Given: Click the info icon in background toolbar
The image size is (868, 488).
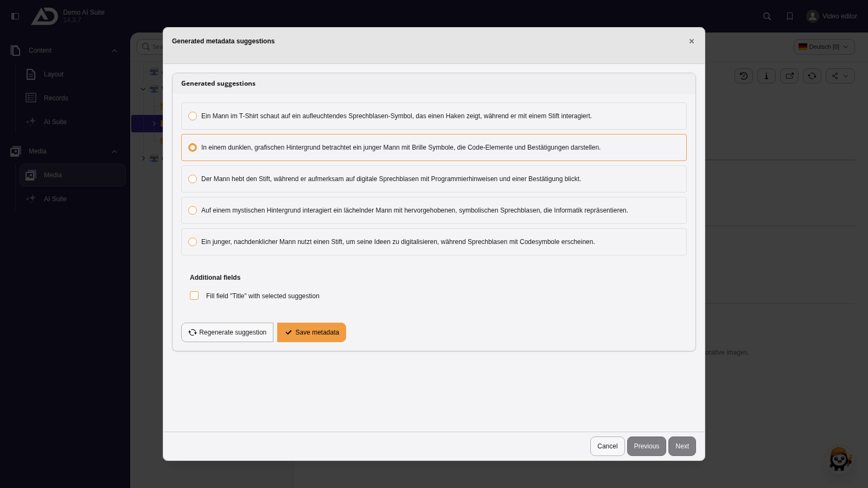Looking at the screenshot, I should 767,76.
